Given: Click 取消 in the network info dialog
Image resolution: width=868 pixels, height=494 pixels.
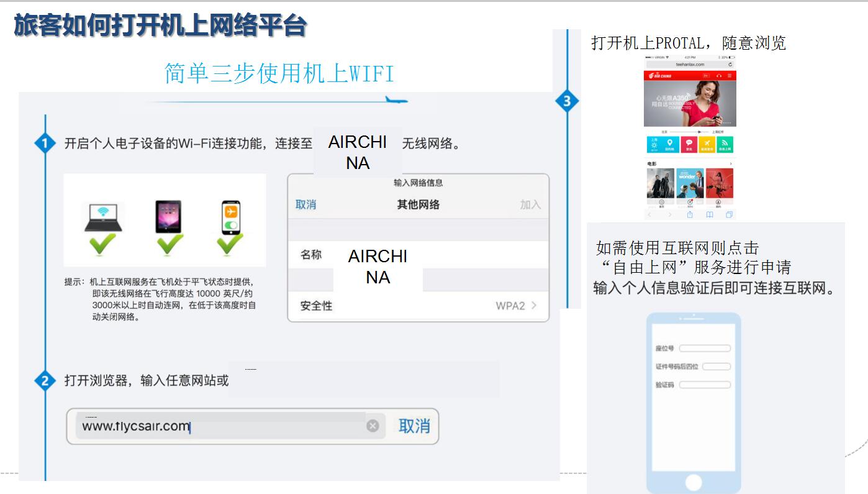Looking at the screenshot, I should [305, 204].
